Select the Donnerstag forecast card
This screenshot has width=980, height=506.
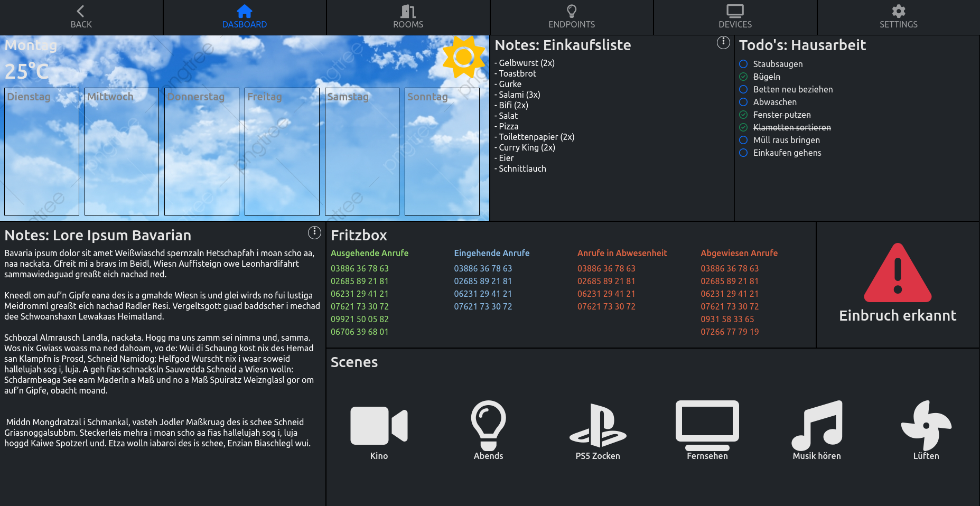coord(202,152)
